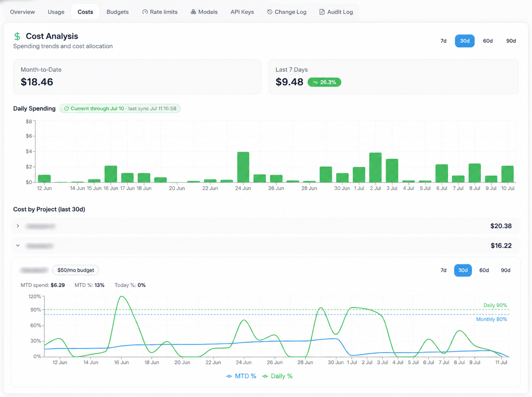
Task: Collapse the $16.22 project row
Action: pyautogui.click(x=266, y=246)
